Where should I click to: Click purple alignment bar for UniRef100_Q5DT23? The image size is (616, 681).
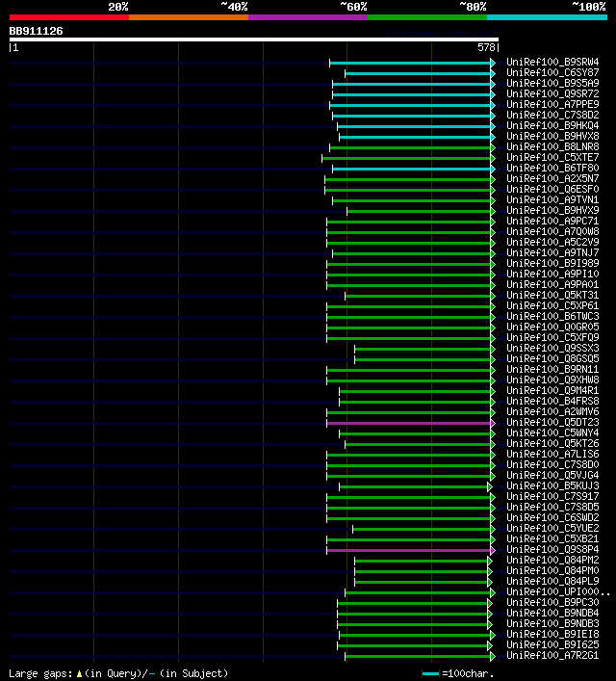(408, 424)
